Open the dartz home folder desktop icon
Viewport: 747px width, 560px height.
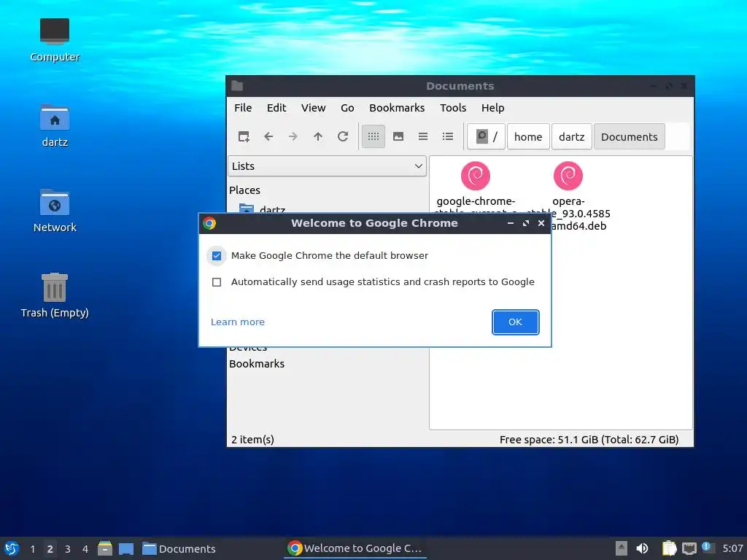pyautogui.click(x=55, y=125)
